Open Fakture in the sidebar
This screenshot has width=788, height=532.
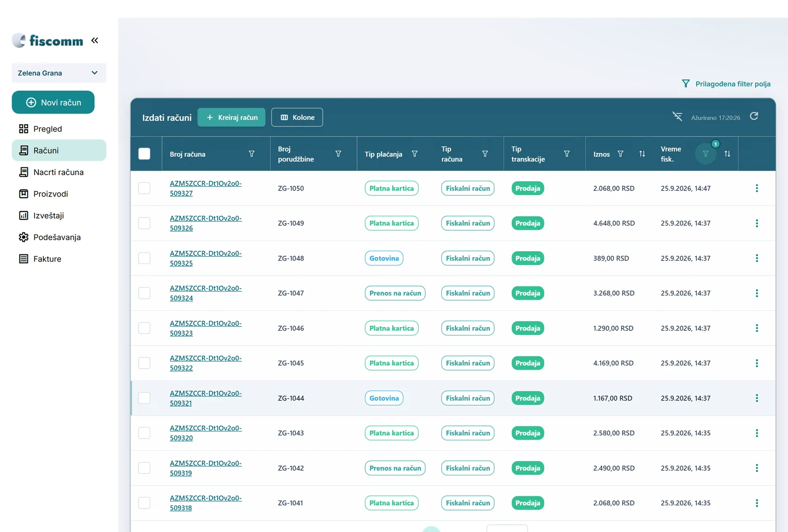click(x=59, y=259)
